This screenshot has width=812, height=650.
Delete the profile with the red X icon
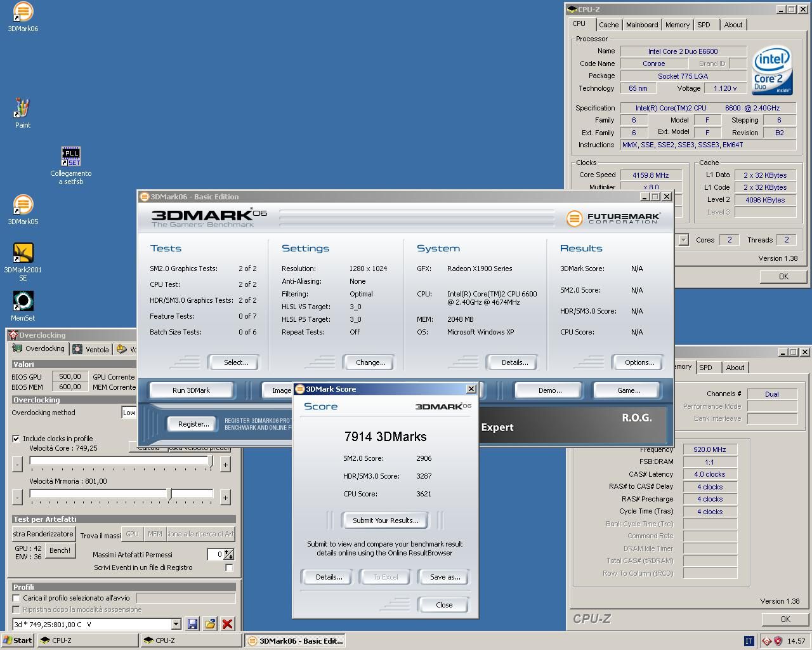[227, 624]
